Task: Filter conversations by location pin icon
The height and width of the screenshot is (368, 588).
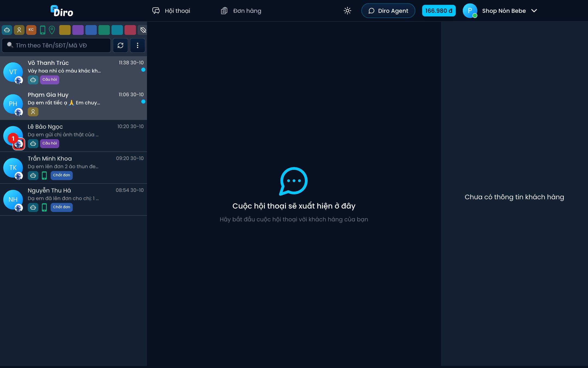Action: [52, 30]
